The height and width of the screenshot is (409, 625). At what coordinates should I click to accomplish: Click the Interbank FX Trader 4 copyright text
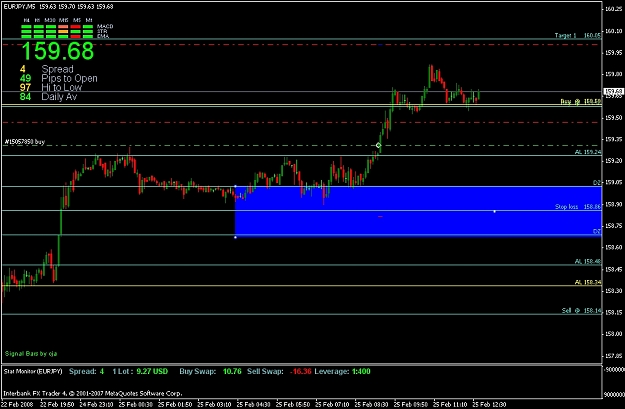(x=93, y=393)
